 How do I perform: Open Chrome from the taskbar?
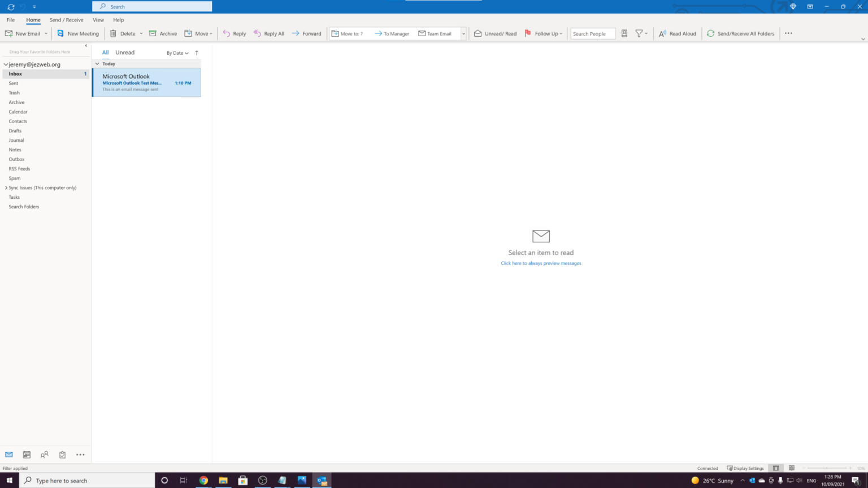tap(203, 481)
